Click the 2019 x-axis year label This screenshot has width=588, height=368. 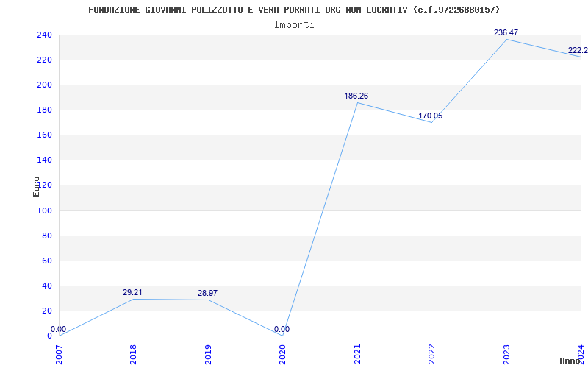pos(208,354)
